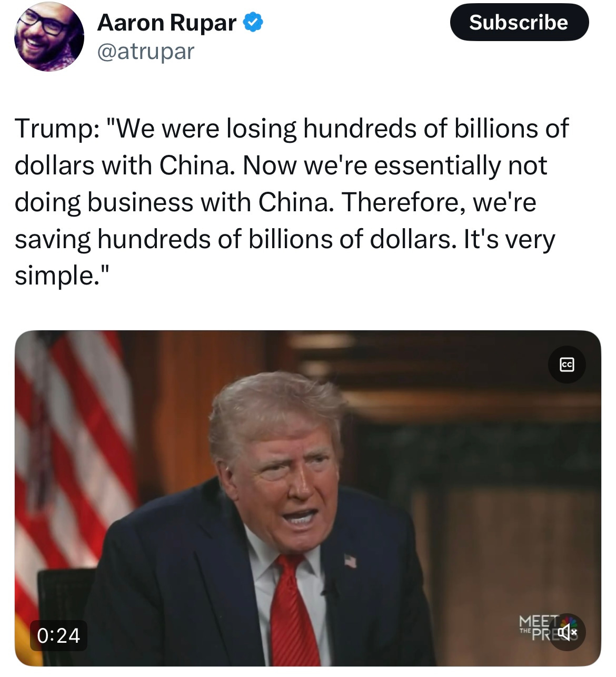The height and width of the screenshot is (677, 616).
Task: Click the red tie in the video
Action: pos(295,611)
